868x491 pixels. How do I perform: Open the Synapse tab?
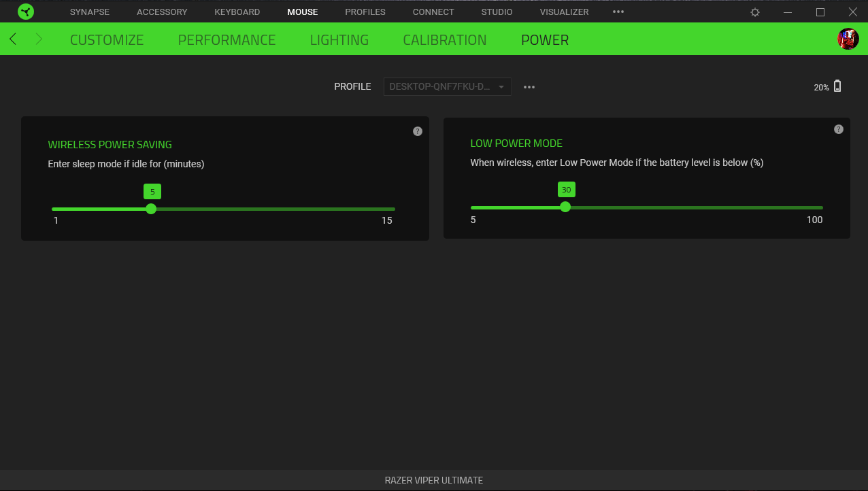click(x=89, y=12)
